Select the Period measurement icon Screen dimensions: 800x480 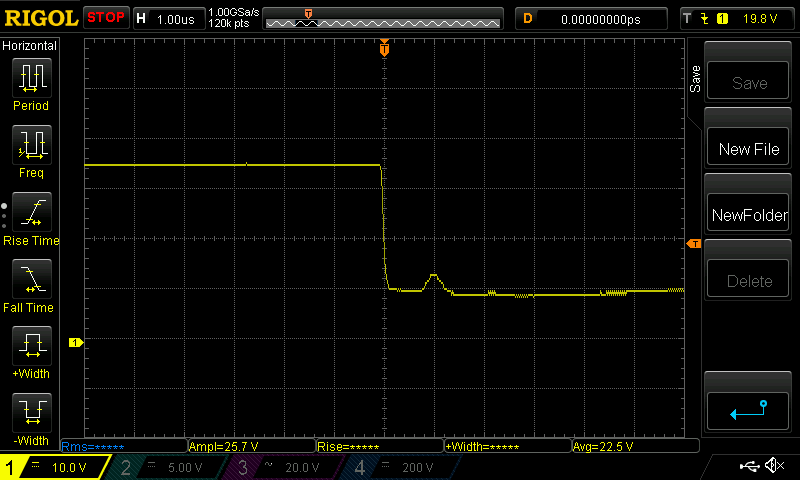pyautogui.click(x=30, y=78)
